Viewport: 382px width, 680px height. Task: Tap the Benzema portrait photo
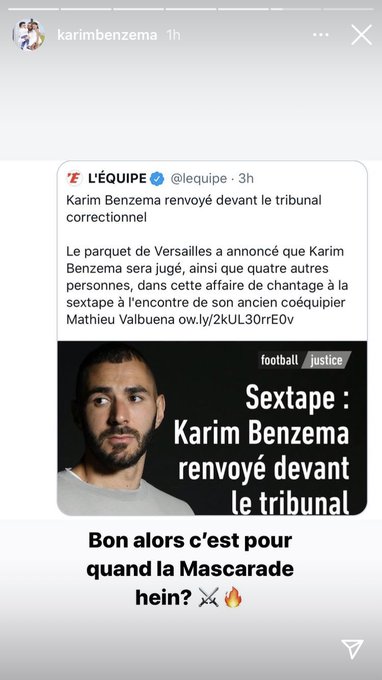(121, 429)
